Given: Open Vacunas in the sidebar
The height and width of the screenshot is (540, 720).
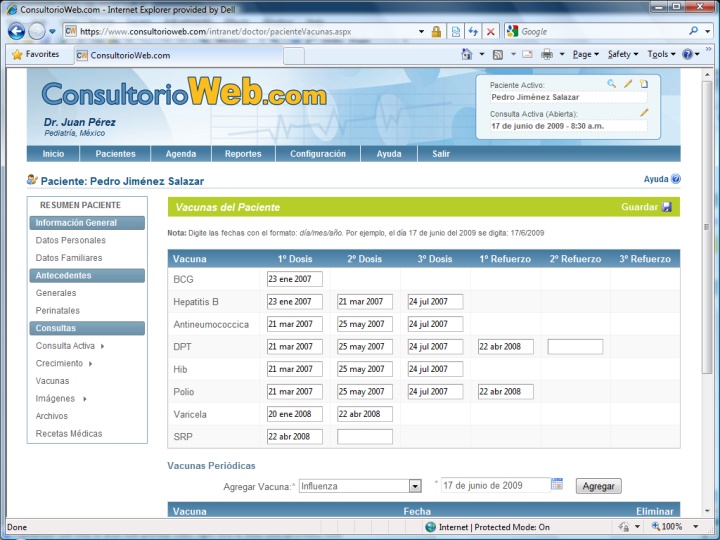Looking at the screenshot, I should [52, 381].
